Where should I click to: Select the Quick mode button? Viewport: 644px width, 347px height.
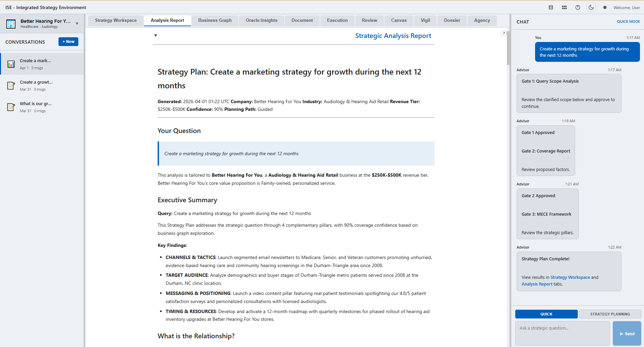[546, 314]
